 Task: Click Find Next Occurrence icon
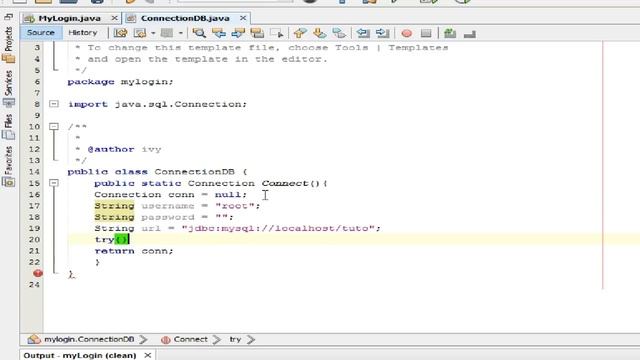tap(238, 33)
